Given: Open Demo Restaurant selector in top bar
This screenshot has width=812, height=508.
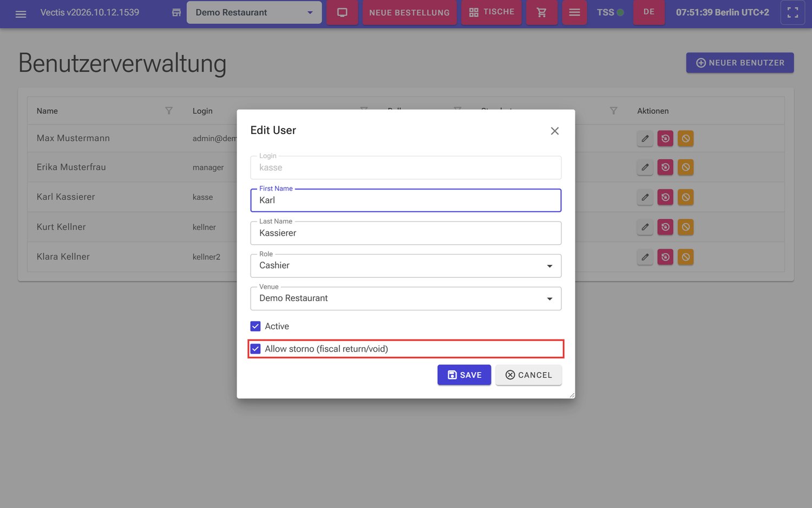Looking at the screenshot, I should point(254,12).
